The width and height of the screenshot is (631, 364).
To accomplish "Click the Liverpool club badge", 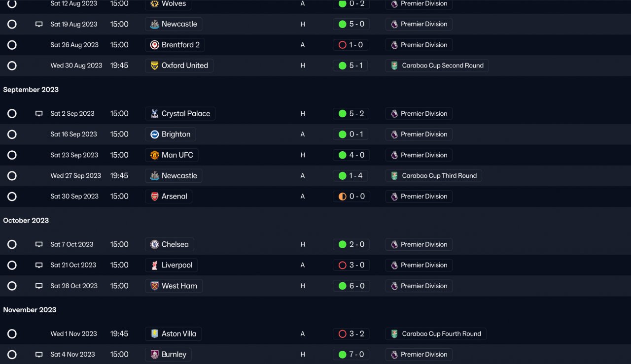I will (x=155, y=265).
